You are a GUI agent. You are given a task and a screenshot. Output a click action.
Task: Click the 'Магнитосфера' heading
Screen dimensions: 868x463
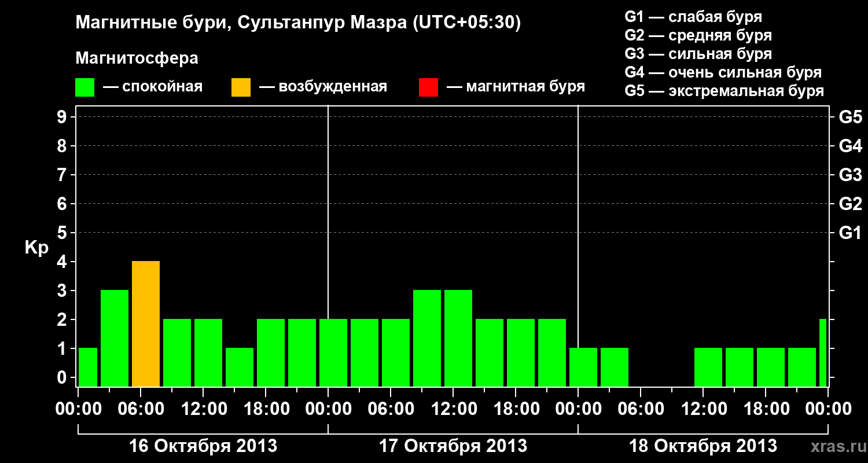(137, 58)
